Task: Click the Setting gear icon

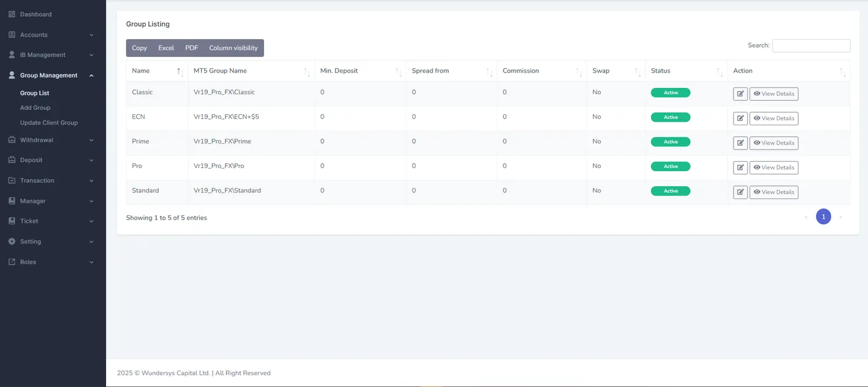Action: coord(12,241)
